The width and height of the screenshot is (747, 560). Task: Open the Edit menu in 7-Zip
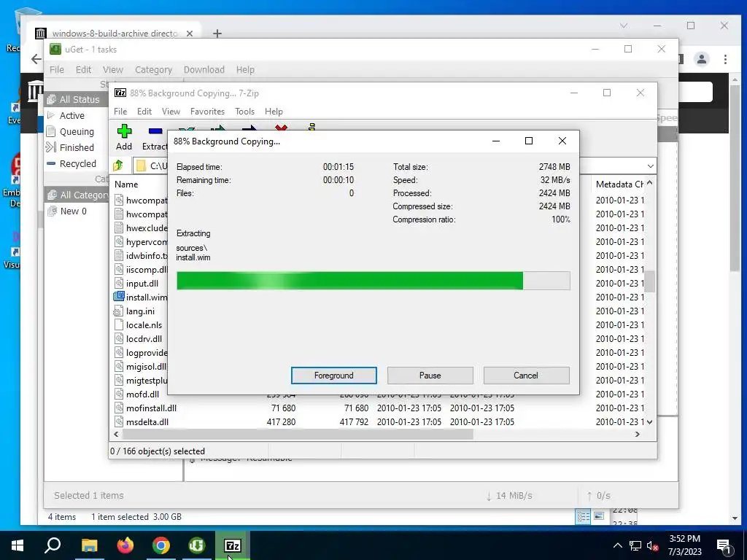[144, 112]
